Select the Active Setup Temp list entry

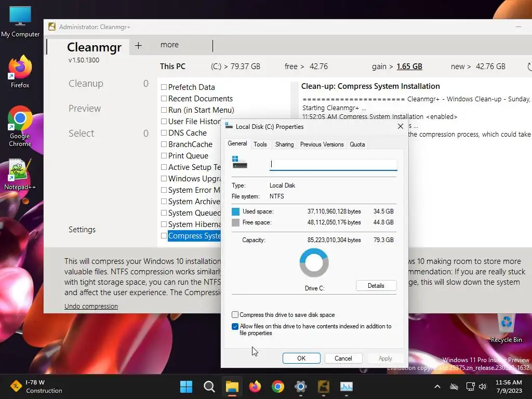[x=194, y=167]
